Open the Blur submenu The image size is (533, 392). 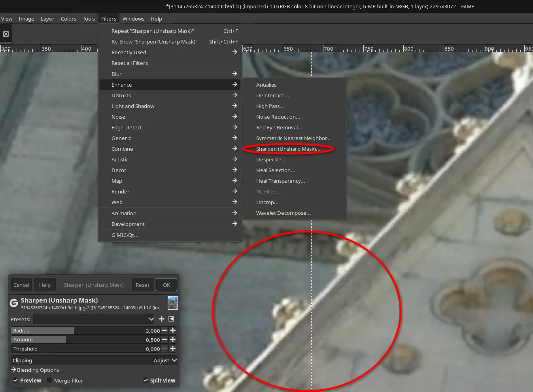pyautogui.click(x=170, y=74)
